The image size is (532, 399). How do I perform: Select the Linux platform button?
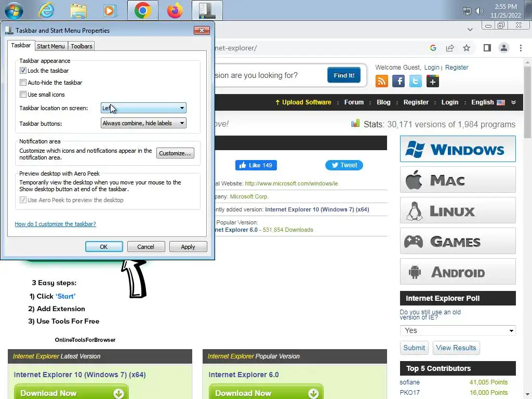[458, 210]
